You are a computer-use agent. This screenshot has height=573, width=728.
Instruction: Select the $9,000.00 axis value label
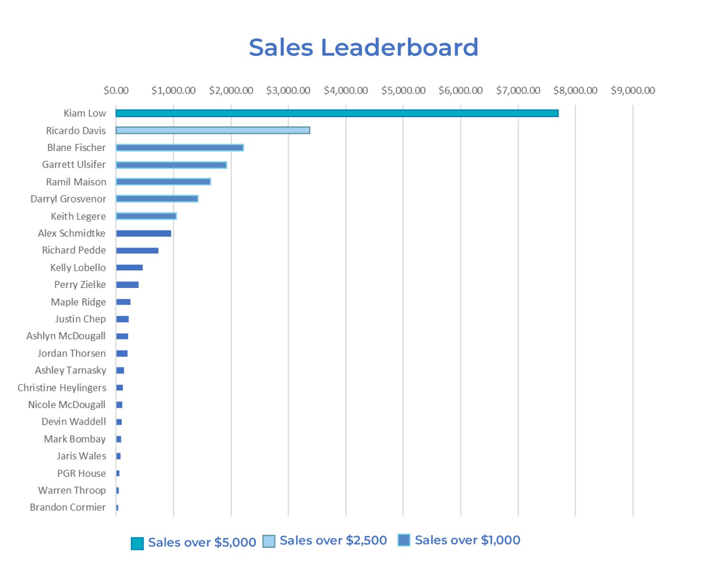pos(633,91)
